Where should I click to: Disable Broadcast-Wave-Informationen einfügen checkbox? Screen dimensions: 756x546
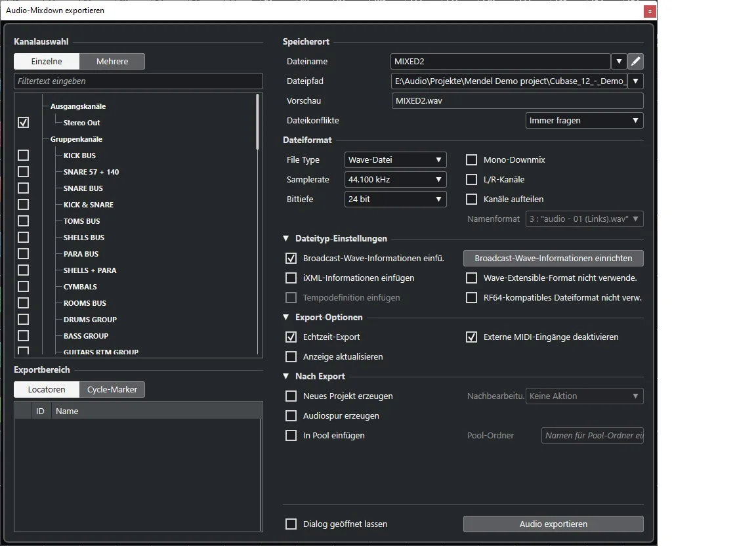pyautogui.click(x=291, y=258)
